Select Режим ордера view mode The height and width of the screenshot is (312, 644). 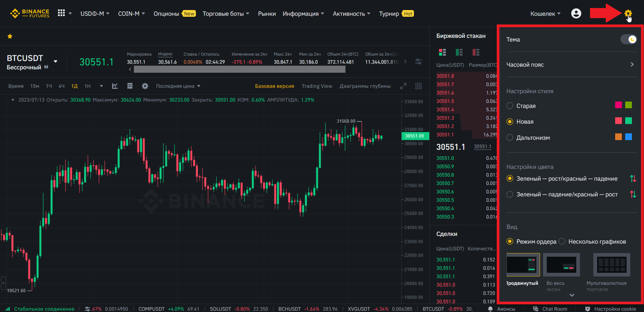510,242
